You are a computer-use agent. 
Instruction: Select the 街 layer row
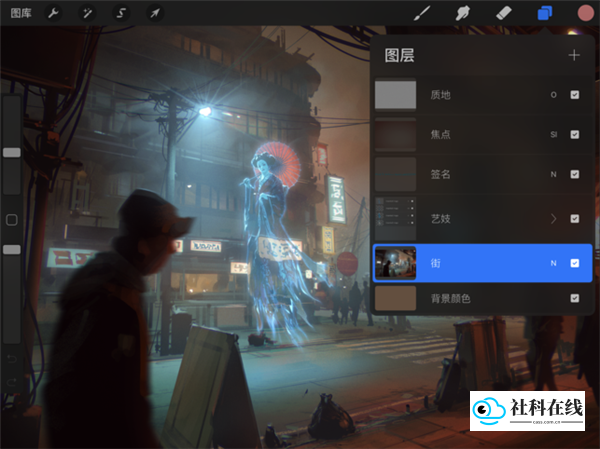[483, 263]
